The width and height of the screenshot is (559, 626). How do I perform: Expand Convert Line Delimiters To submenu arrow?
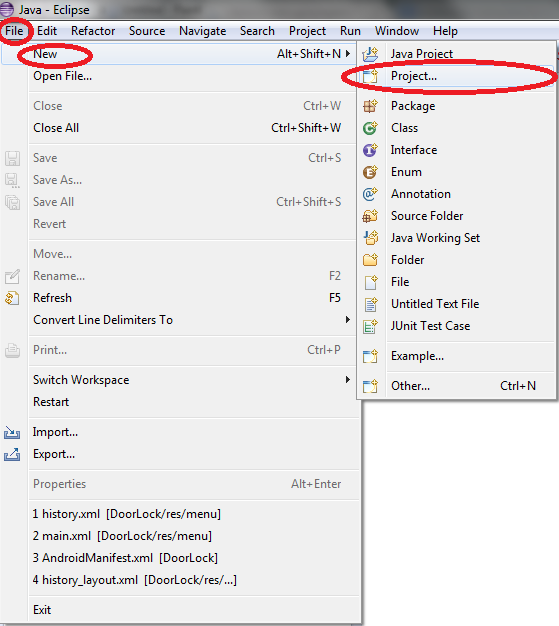(348, 319)
